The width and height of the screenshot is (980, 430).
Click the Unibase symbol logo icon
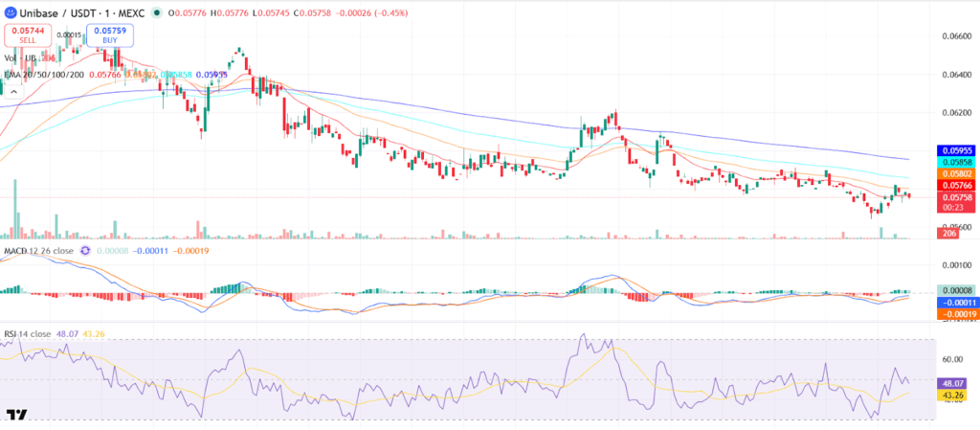pos(11,13)
